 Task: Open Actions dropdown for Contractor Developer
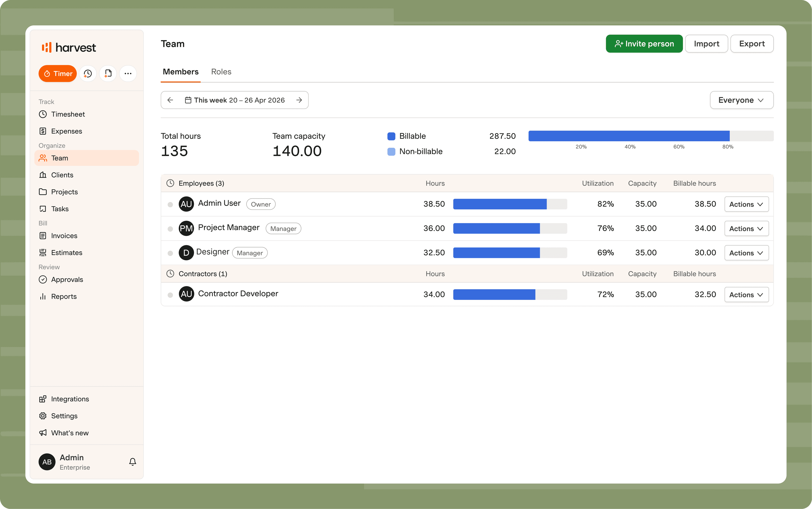coord(746,294)
